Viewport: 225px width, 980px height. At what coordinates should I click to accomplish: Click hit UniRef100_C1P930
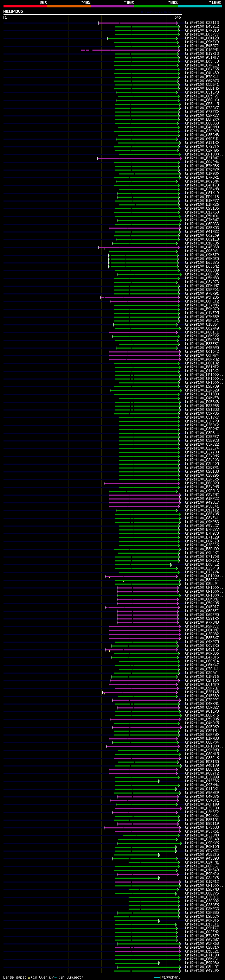202,174
